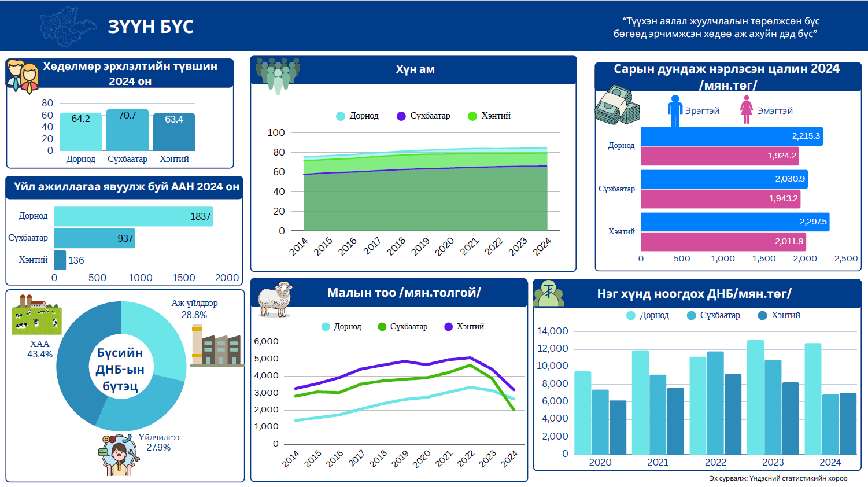Click the Mongolia map icon in header
868x487 pixels.
[x=68, y=26]
